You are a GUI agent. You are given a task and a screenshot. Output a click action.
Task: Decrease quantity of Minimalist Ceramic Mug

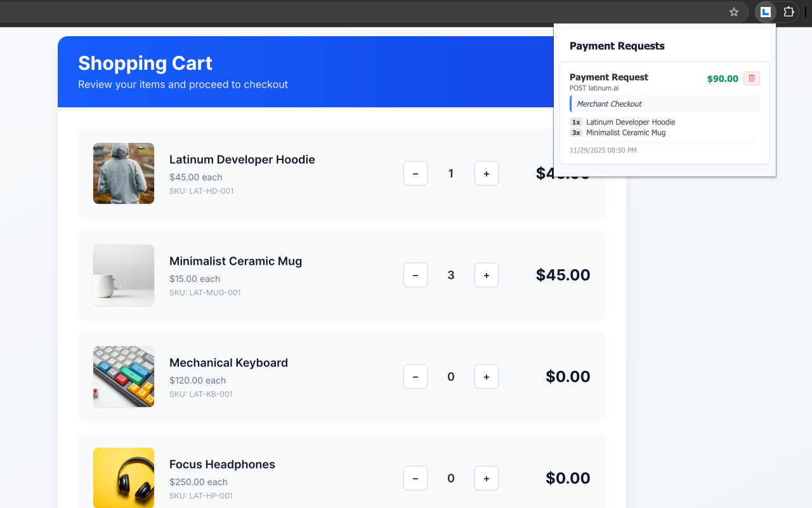click(415, 275)
